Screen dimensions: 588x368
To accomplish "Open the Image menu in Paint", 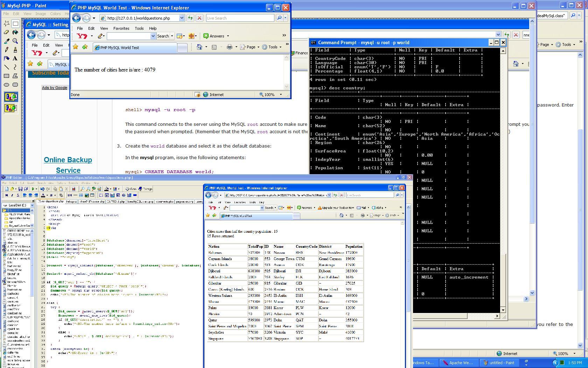I will pos(41,14).
